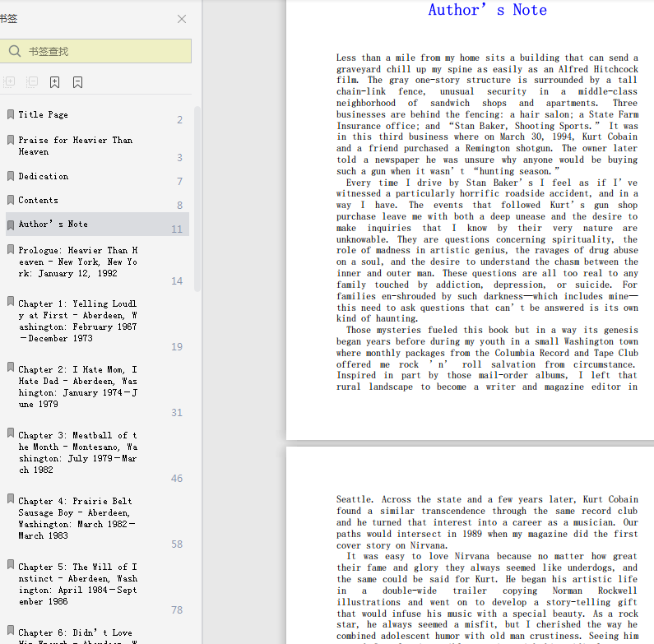Delete bookmark icon
Image resolution: width=654 pixels, height=644 pixels.
[77, 82]
